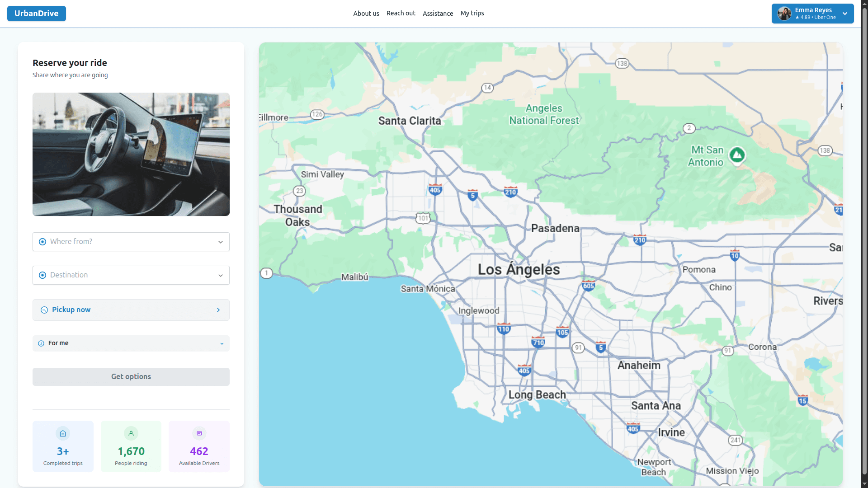Viewport: 868px width, 488px height.
Task: Click the Mt San Antonio map marker
Action: pyautogui.click(x=737, y=155)
